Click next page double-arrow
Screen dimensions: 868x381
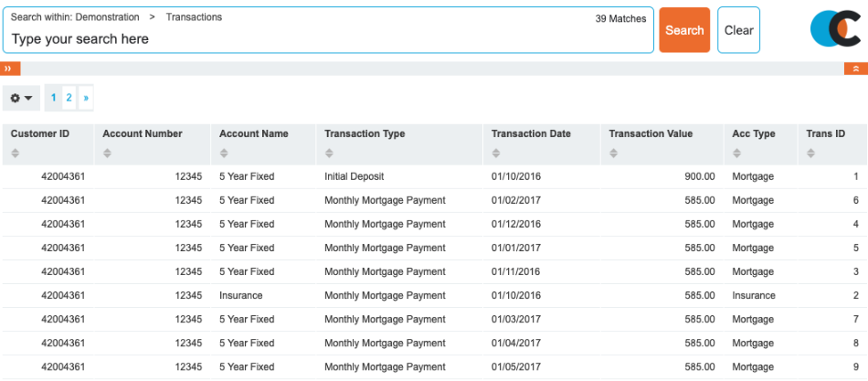(85, 98)
